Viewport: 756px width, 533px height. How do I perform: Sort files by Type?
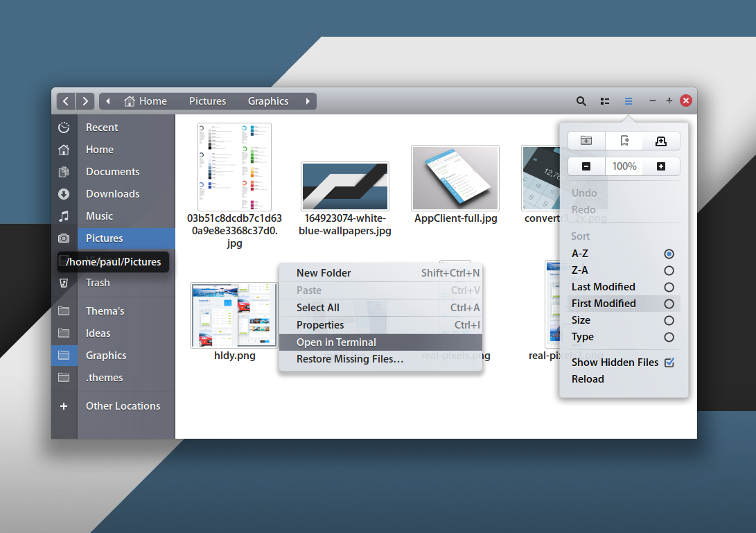point(624,337)
